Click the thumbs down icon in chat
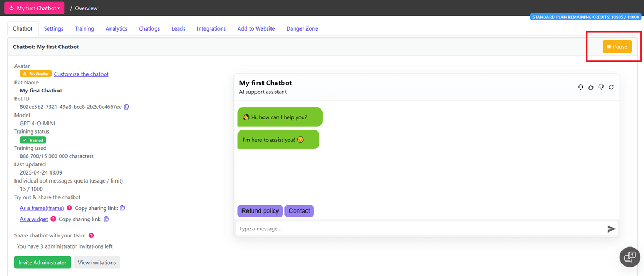The image size is (644, 276). (601, 87)
